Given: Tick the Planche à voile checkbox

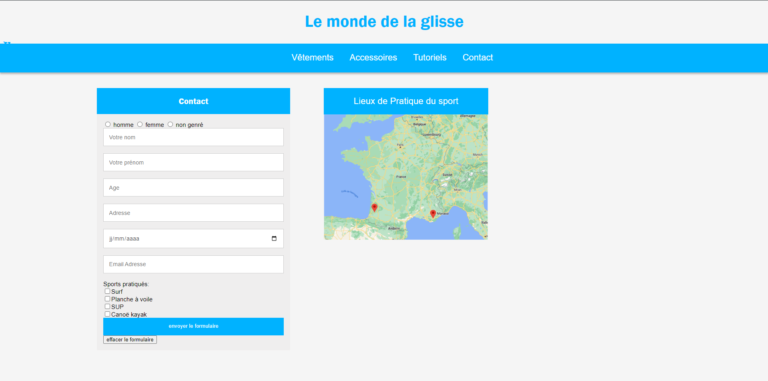Looking at the screenshot, I should pos(107,299).
